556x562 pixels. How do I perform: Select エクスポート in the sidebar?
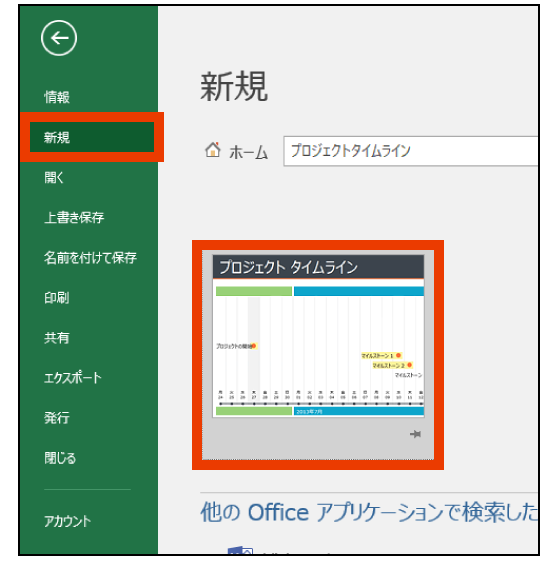pos(72,378)
